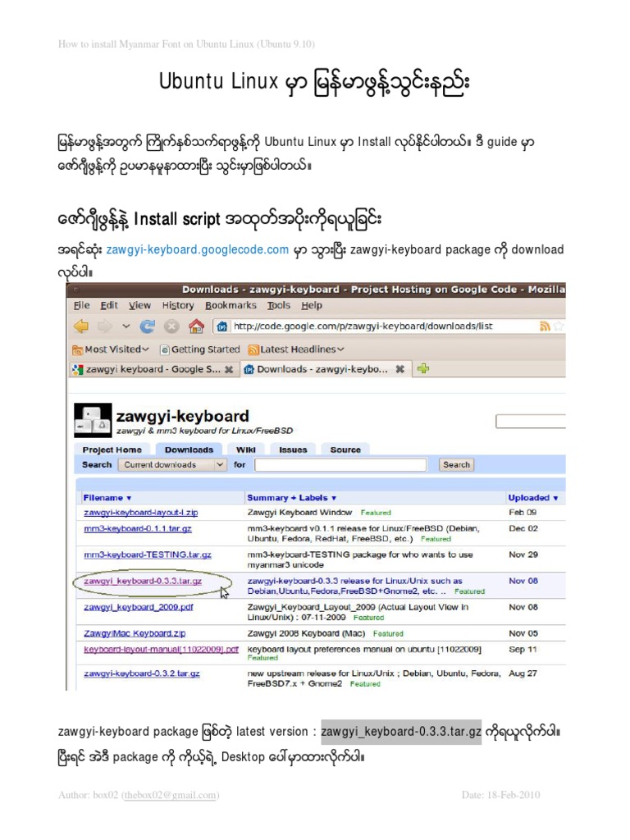Screen dimensions: 630x840
Task: Open the File menu
Action: click(x=81, y=305)
